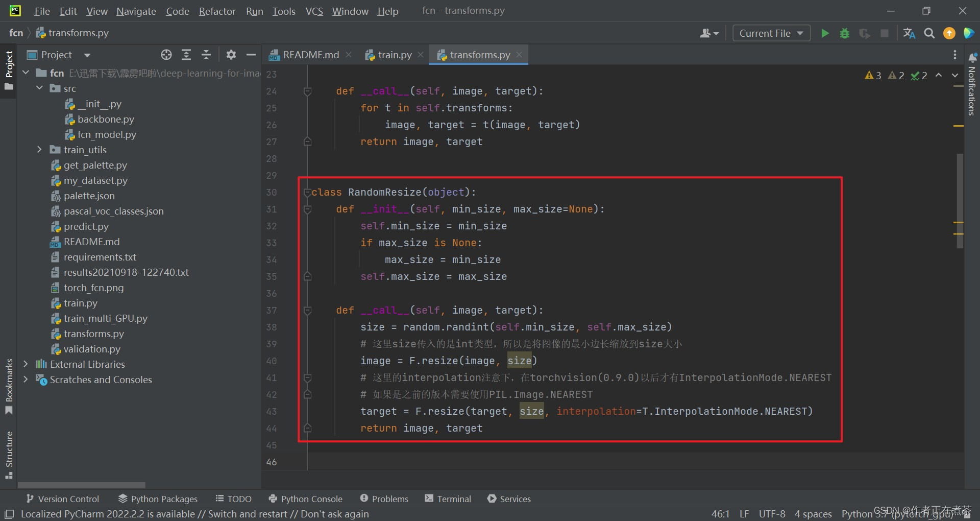Open the Version Control tool window
Screen dimensions: 980x521
click(x=63, y=499)
